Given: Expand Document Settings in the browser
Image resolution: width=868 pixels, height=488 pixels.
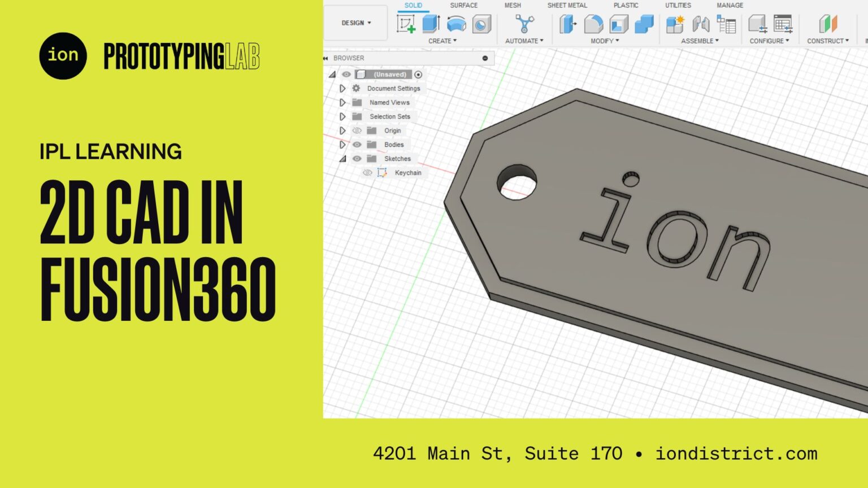Looking at the screenshot, I should tap(343, 88).
